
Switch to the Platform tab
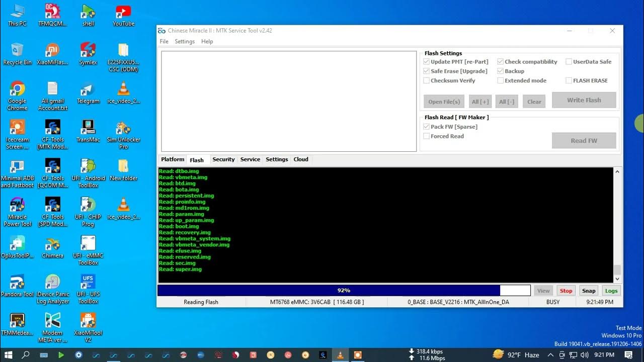tap(173, 159)
